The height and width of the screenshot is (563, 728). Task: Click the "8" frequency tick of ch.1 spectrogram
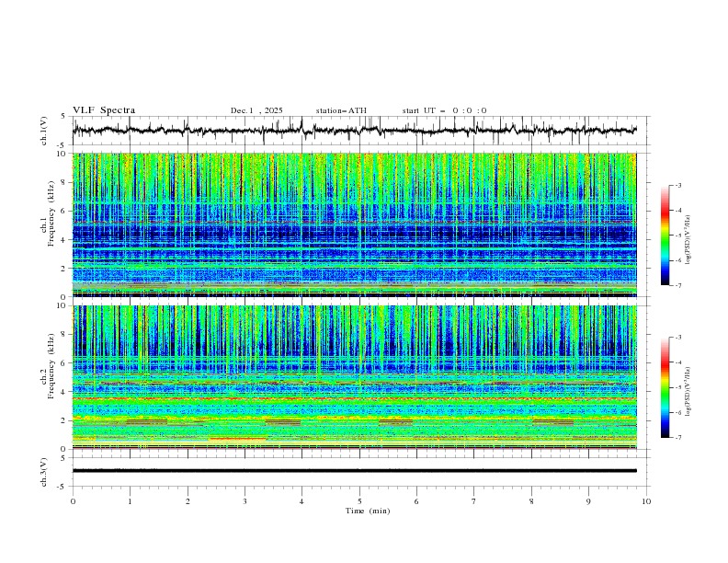click(64, 182)
